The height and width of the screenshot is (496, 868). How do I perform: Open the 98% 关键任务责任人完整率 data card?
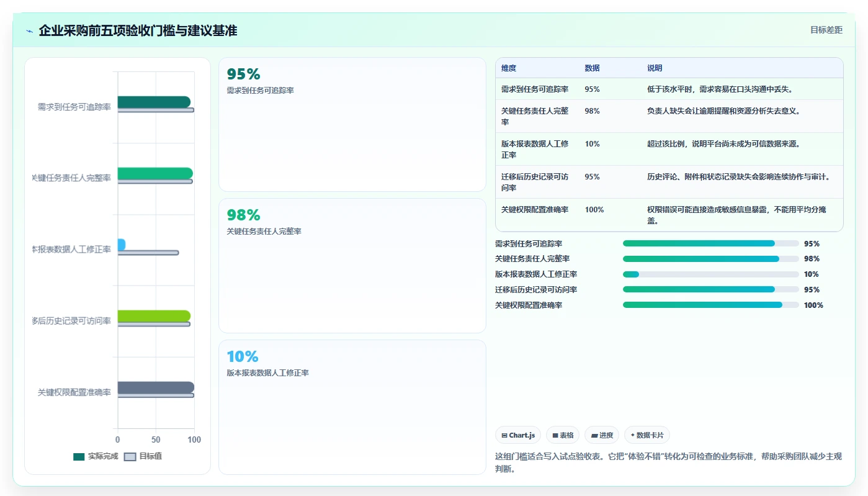[352, 266]
